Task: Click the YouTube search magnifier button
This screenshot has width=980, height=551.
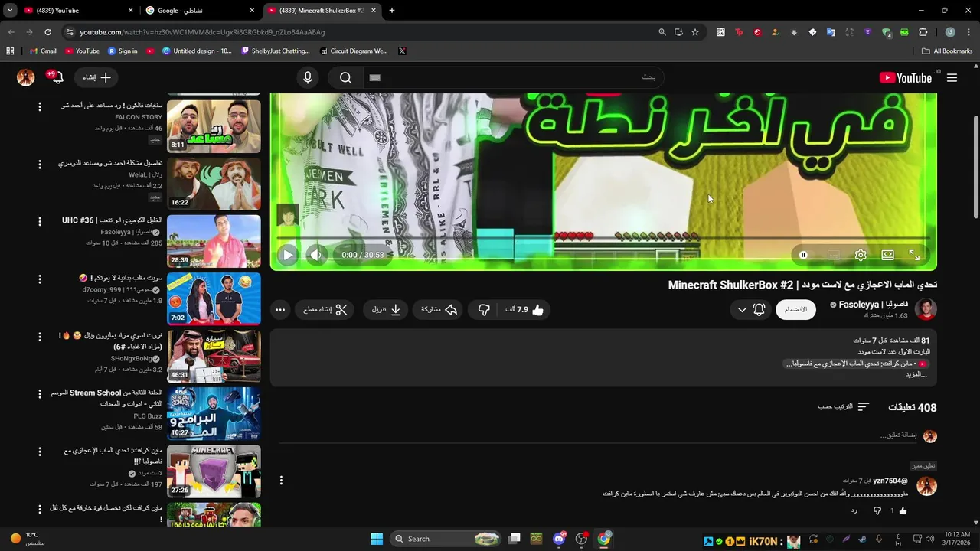Action: point(345,77)
